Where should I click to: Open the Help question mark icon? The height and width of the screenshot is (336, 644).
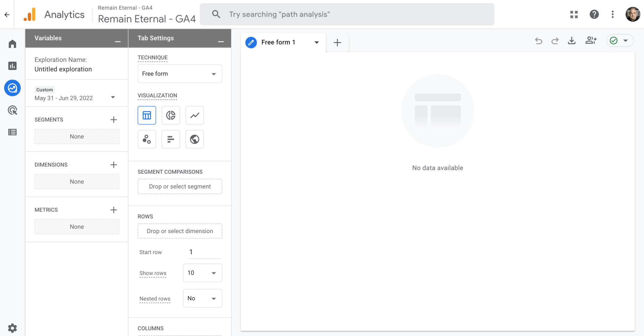click(594, 14)
